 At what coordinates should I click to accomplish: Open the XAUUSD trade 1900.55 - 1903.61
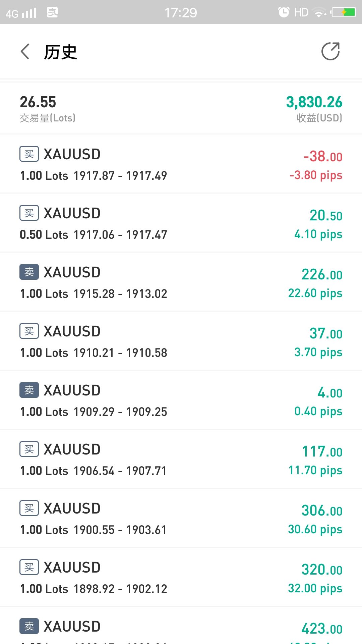(x=181, y=518)
